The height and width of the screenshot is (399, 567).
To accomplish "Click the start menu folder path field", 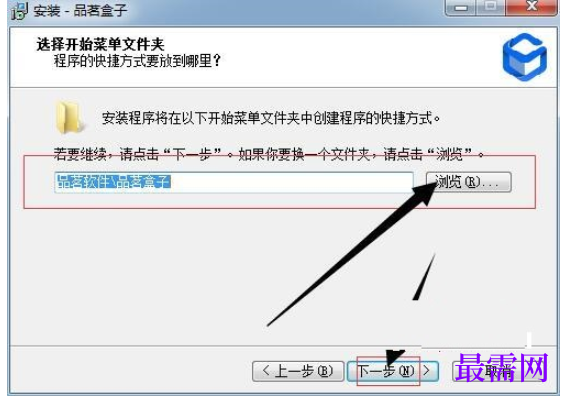I will [x=234, y=182].
